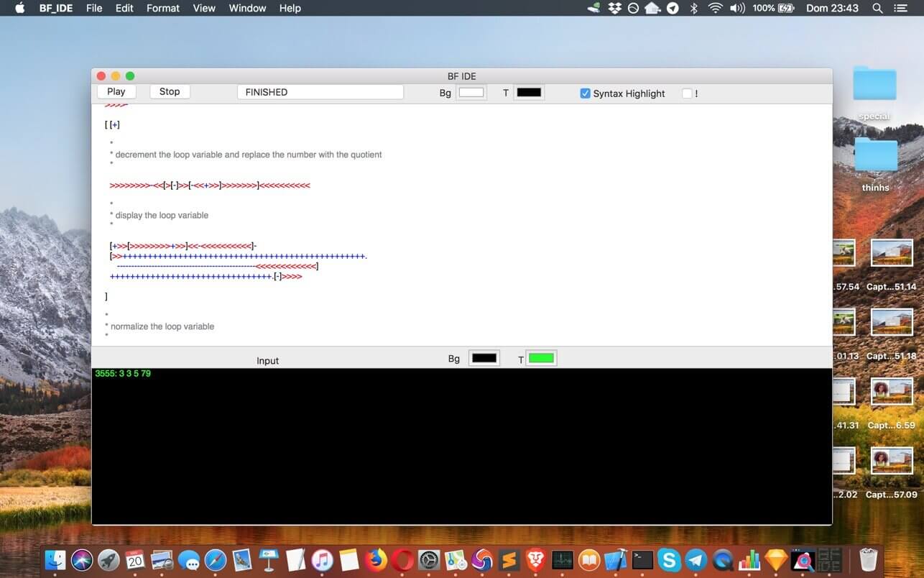Viewport: 924px width, 578px height.
Task: Open the Format menu
Action: tap(163, 8)
